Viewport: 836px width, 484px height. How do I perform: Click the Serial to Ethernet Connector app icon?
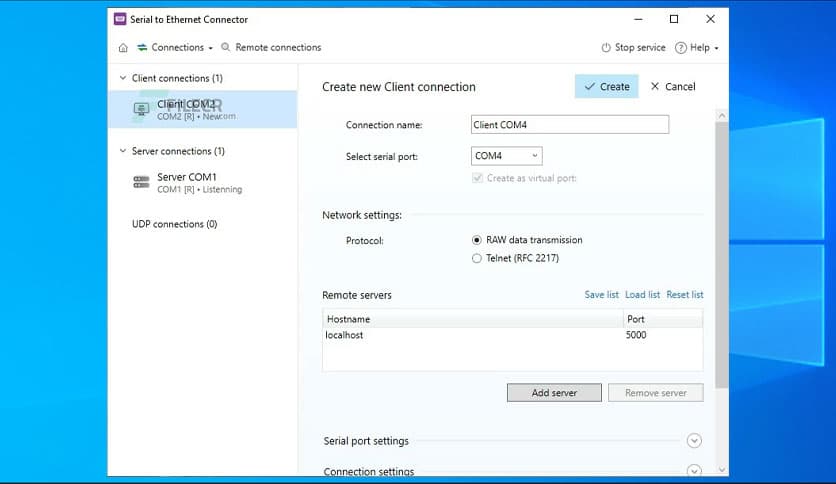120,19
